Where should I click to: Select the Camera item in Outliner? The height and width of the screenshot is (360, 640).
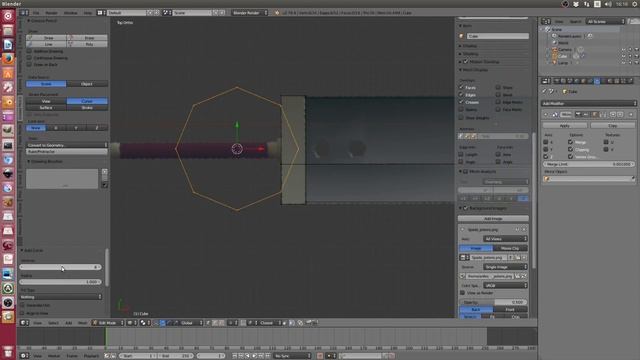click(565, 50)
